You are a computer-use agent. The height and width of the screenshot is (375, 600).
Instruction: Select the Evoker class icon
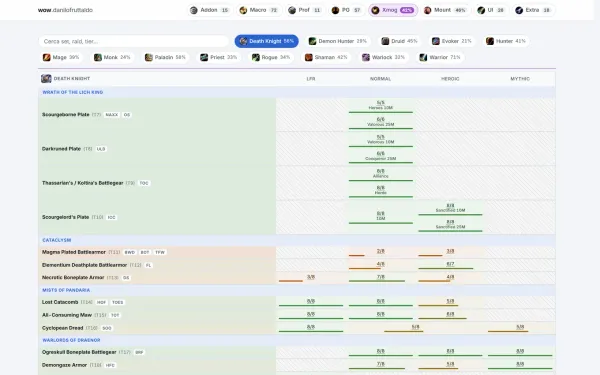click(436, 41)
